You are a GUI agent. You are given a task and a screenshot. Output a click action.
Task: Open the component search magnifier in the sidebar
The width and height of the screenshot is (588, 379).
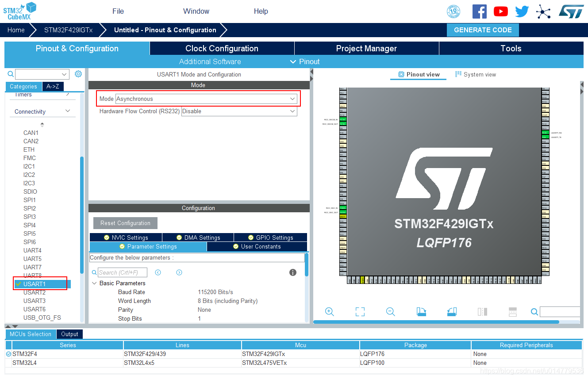[x=10, y=74]
